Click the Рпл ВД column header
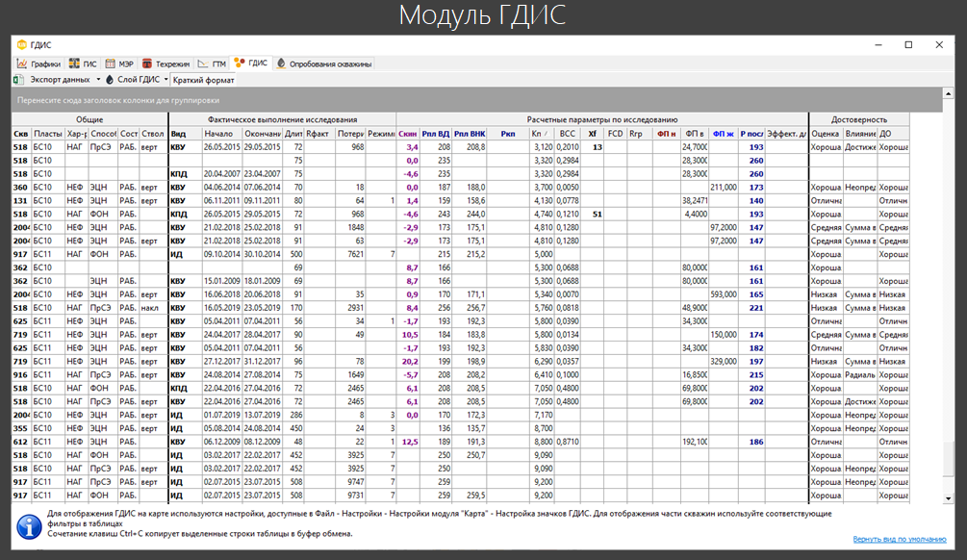The width and height of the screenshot is (967, 560). [x=436, y=133]
